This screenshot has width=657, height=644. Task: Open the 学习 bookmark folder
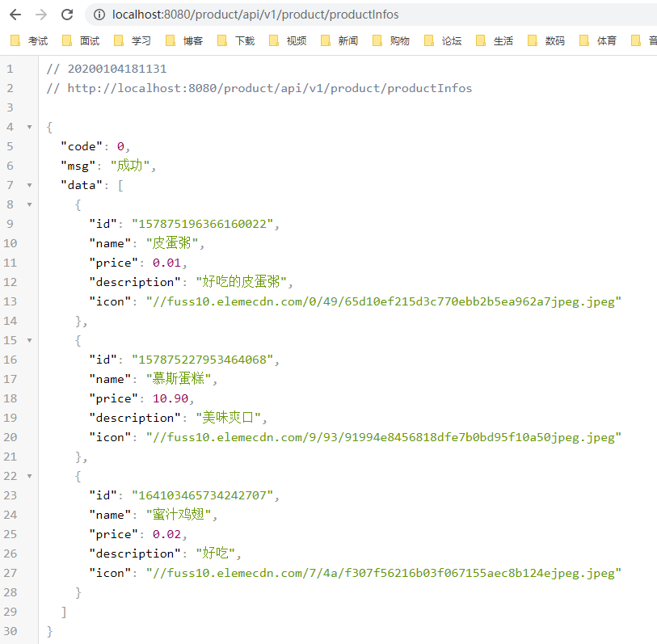tap(133, 40)
